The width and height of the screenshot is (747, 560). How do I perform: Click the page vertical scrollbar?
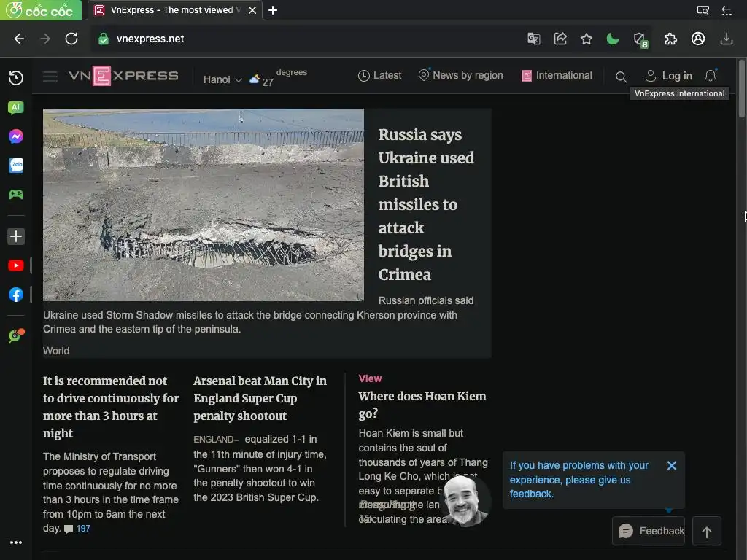742,88
